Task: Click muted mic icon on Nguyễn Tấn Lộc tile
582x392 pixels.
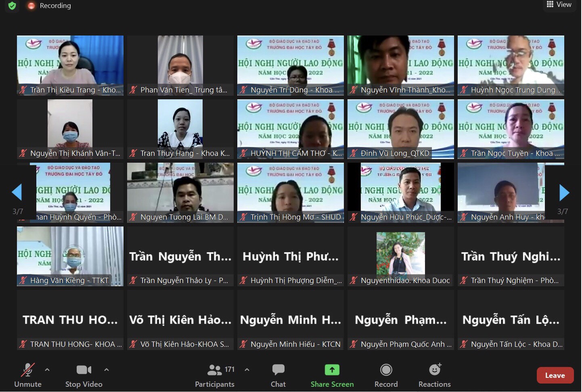Action: pyautogui.click(x=464, y=344)
